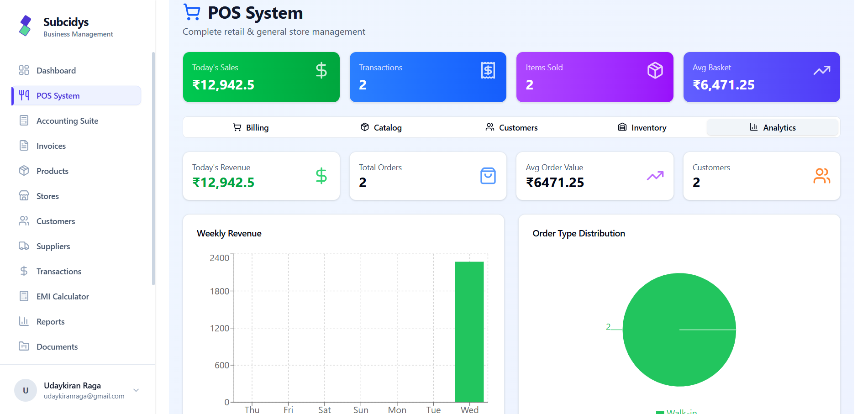The image size is (868, 414).
Task: Click Today's Sales value ₹12,942.5
Action: pyautogui.click(x=223, y=85)
